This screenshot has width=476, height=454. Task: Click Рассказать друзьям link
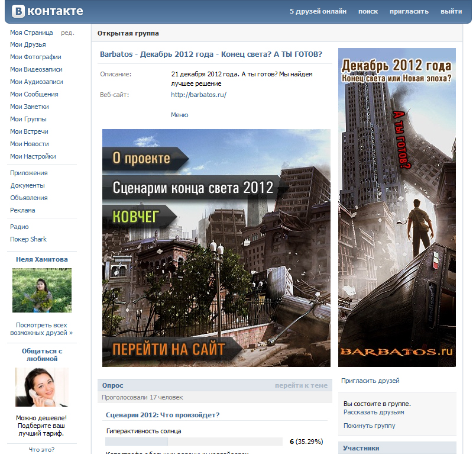point(374,413)
